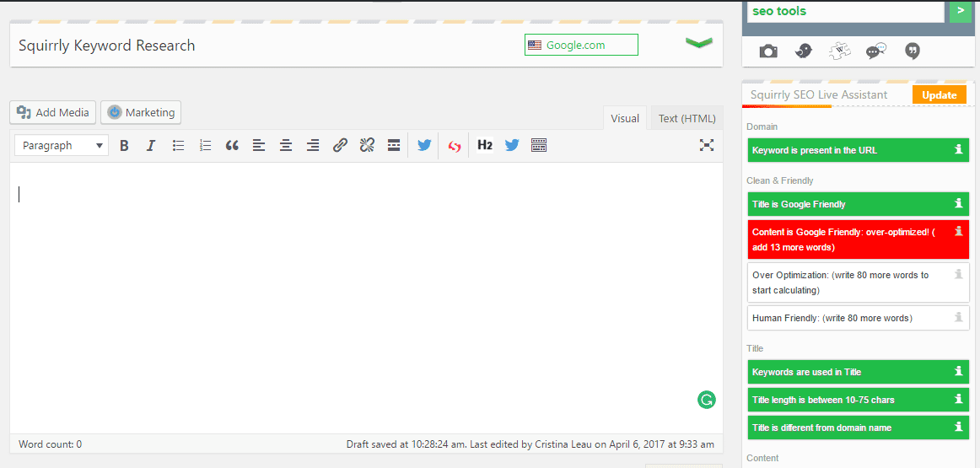Switch to the Text (HTML) tab

(687, 118)
